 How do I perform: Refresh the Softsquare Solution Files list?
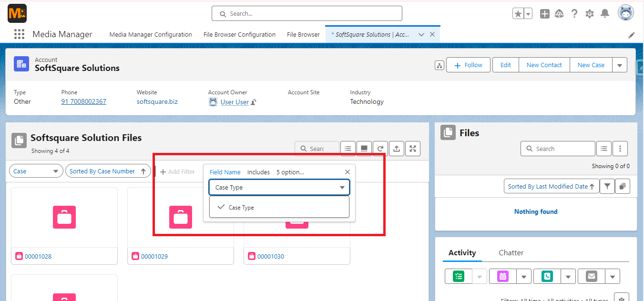[380, 149]
